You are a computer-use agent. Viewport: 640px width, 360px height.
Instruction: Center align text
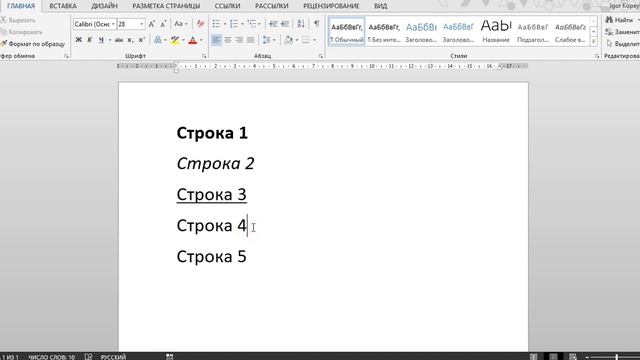(x=228, y=40)
